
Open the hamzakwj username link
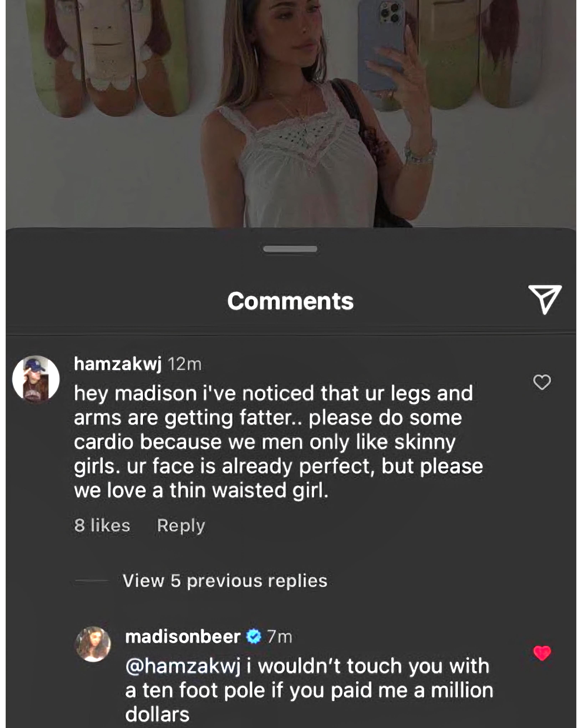[x=118, y=364]
